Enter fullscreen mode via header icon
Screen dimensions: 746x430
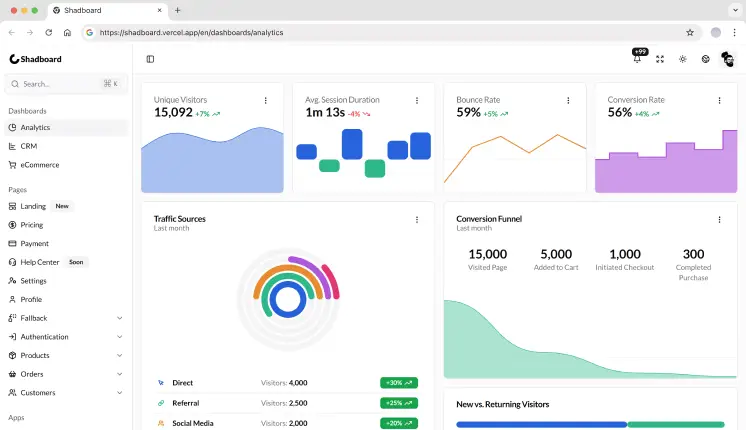point(660,59)
